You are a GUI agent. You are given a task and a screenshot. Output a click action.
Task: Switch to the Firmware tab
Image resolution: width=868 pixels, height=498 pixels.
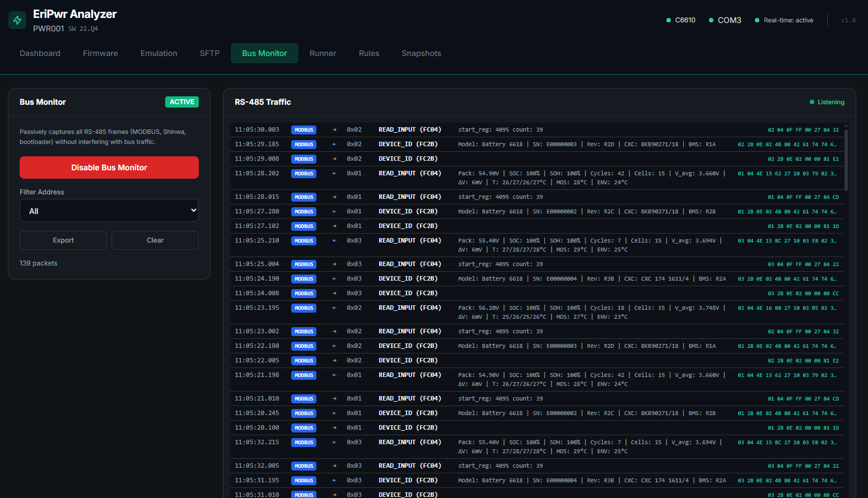coord(100,53)
